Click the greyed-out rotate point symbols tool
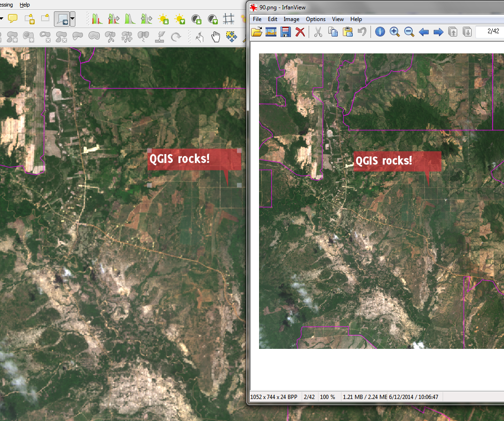The height and width of the screenshot is (421, 504). point(176,37)
